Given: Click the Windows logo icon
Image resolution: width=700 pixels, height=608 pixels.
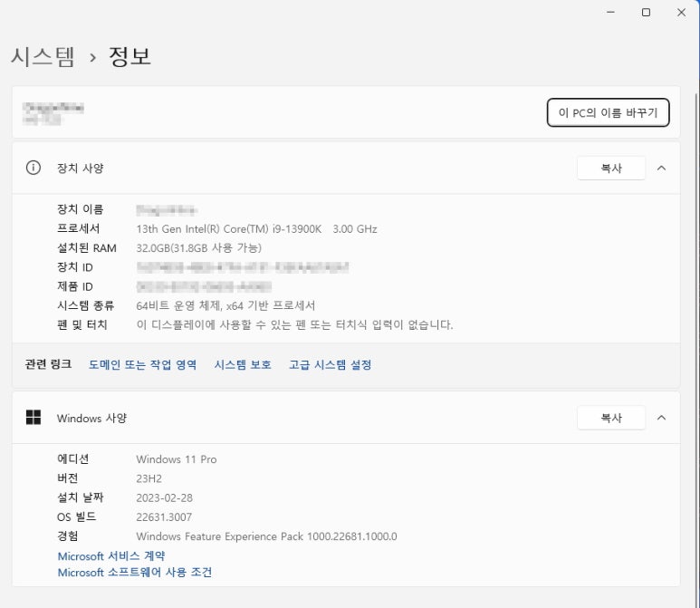Looking at the screenshot, I should 34,418.
